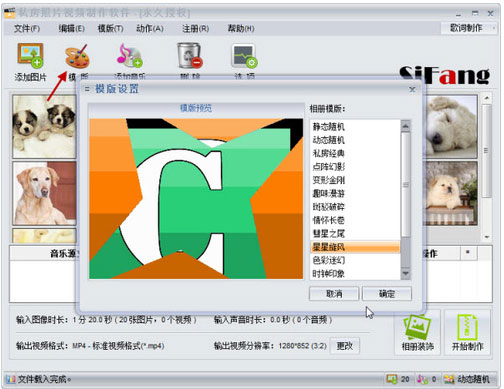Click the 添加图片 add picture icon
Viewport: 504px width, 389px height.
pyautogui.click(x=30, y=55)
